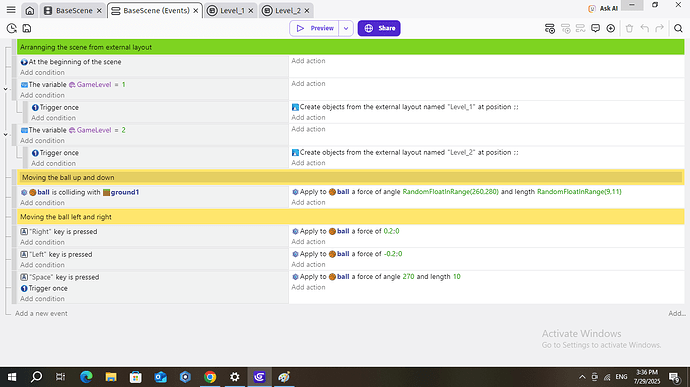Click Add a new event link
Image resolution: width=690 pixels, height=387 pixels.
click(41, 313)
